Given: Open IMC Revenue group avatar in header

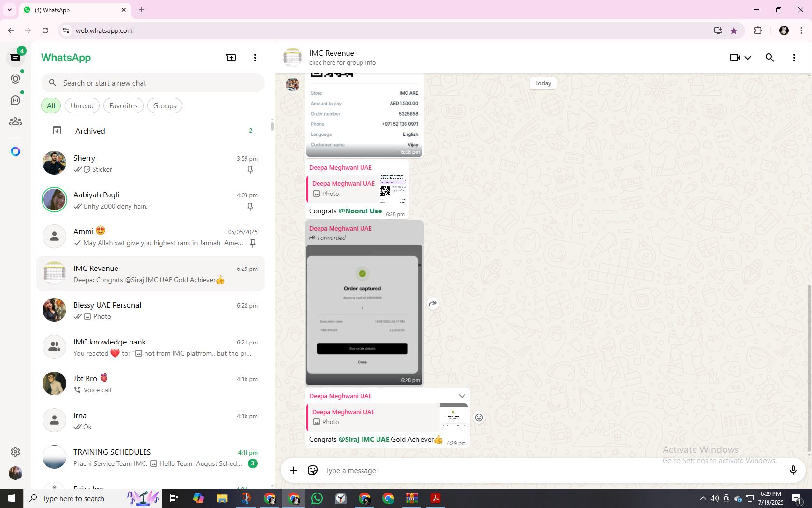Looking at the screenshot, I should [x=292, y=58].
